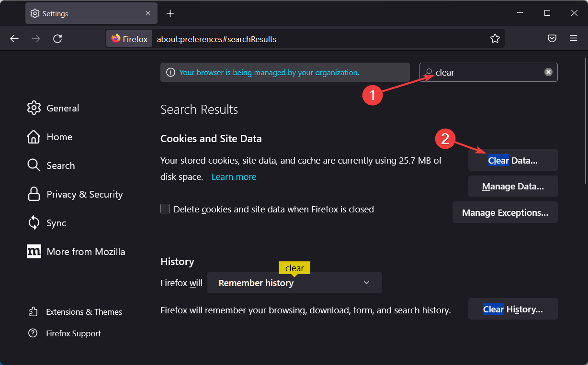
Task: Click the Sync arrows icon in sidebar
Action: point(34,223)
